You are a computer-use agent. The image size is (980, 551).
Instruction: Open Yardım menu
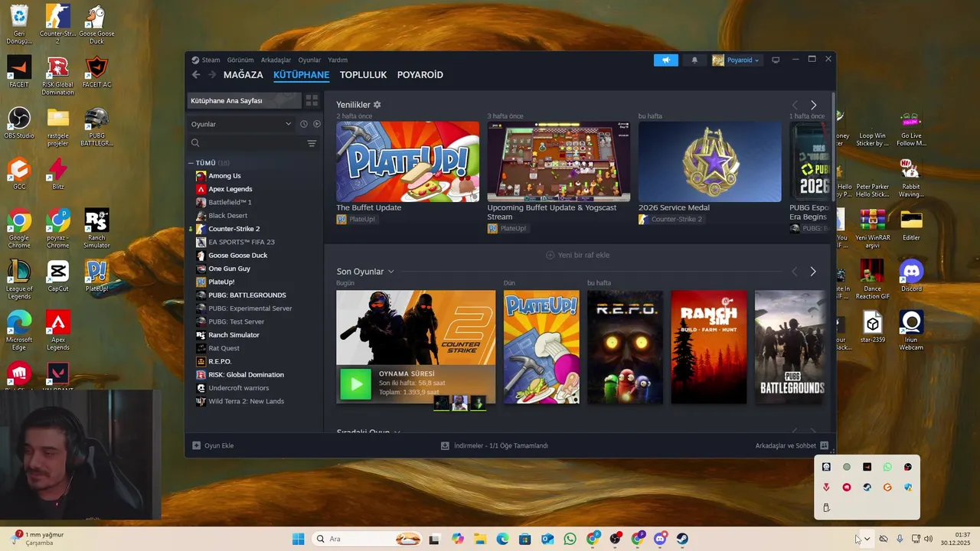338,60
